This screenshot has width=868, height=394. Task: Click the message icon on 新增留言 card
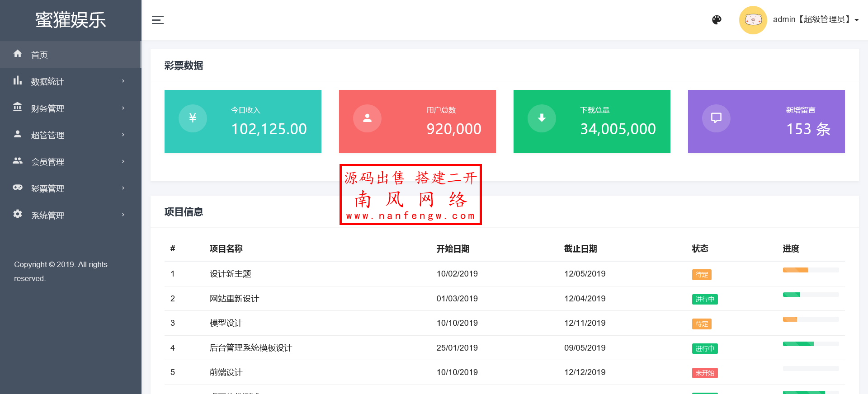pos(716,118)
